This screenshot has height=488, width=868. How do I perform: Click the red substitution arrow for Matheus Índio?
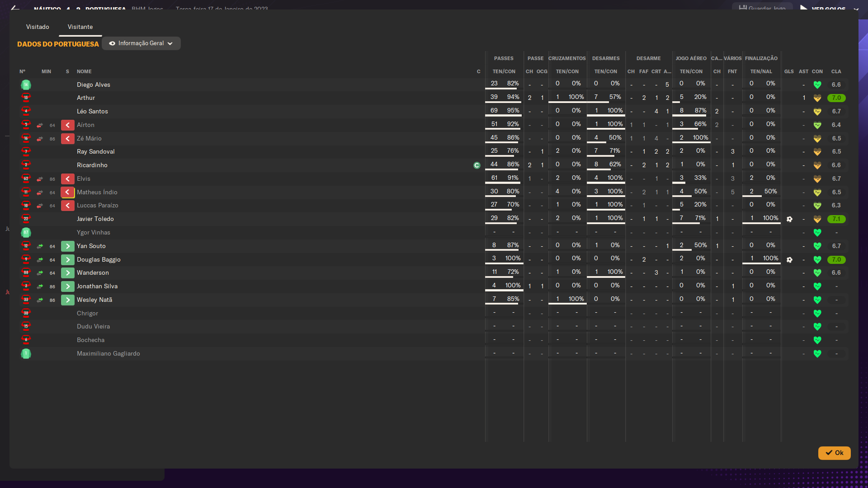(x=68, y=192)
